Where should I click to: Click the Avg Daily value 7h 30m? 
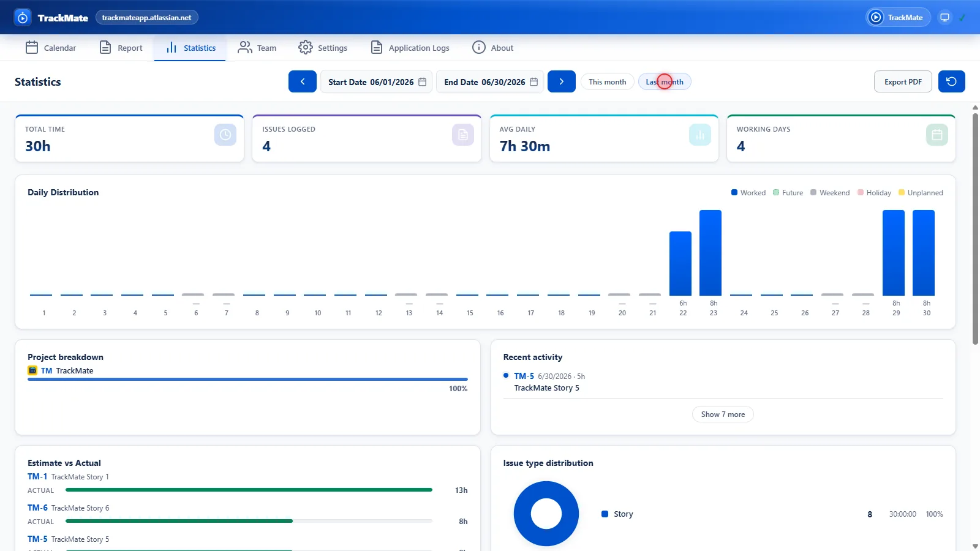[x=525, y=146]
